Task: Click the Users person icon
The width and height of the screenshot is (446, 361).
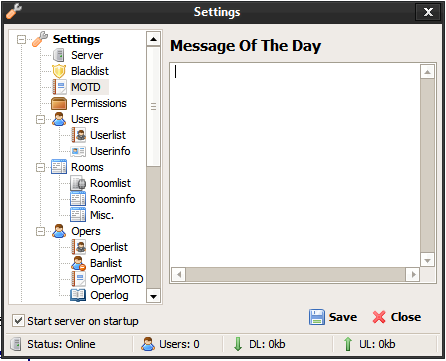Action: [59, 119]
